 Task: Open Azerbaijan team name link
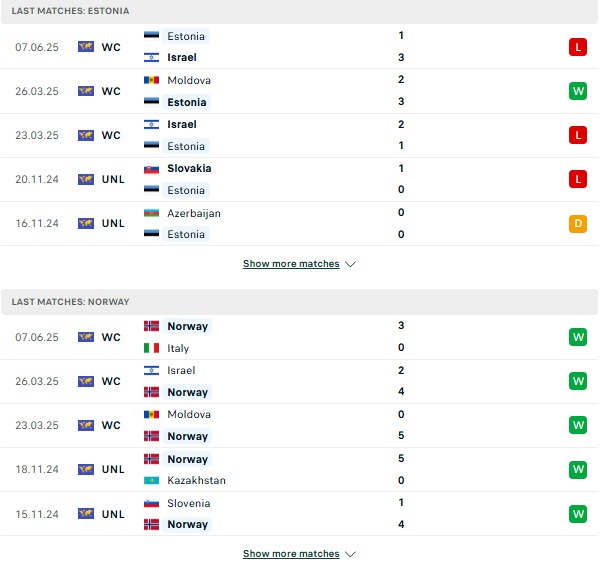tap(194, 213)
